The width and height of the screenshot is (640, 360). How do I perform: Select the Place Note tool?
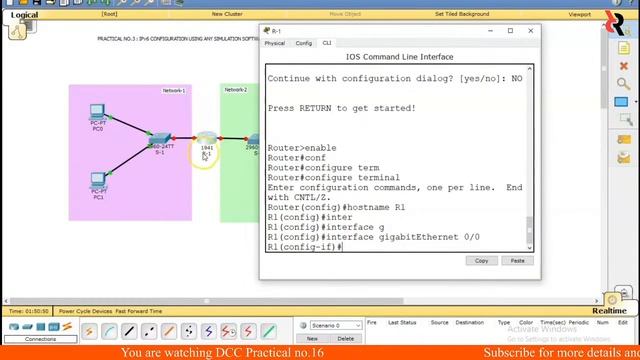[x=623, y=49]
